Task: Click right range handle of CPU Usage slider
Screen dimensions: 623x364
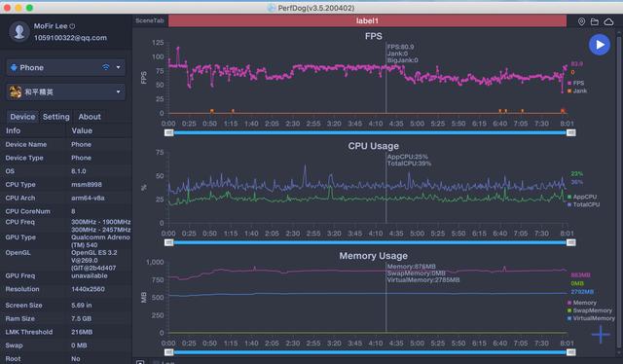Action: 571,242
